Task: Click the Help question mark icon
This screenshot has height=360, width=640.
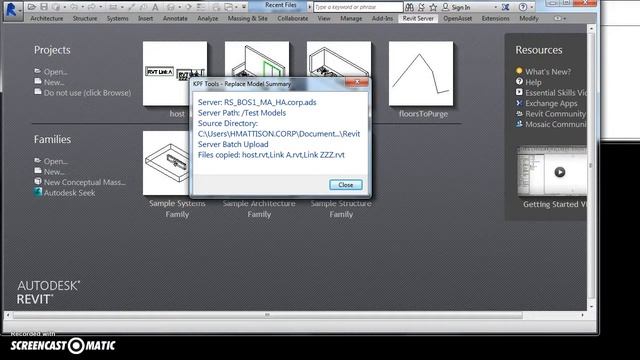Action: tap(522, 7)
